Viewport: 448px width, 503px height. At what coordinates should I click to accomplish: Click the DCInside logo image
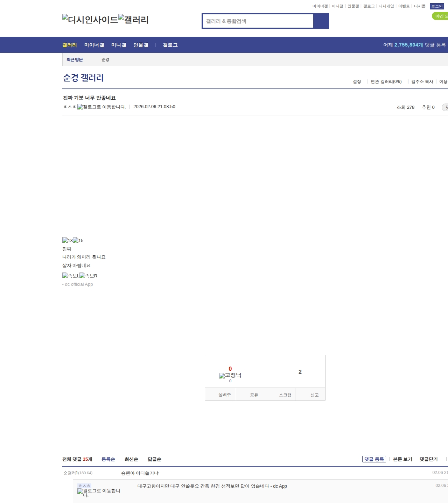(90, 20)
